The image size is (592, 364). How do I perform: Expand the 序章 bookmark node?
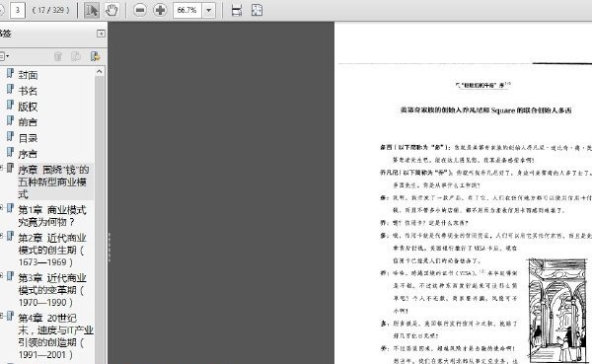(x=2, y=168)
